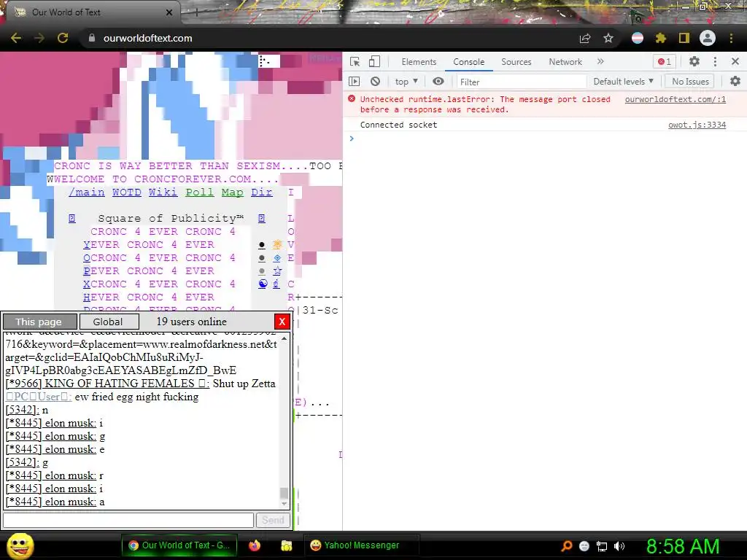Bookmark this page with the star icon
This screenshot has height=560, width=747.
pyautogui.click(x=608, y=38)
